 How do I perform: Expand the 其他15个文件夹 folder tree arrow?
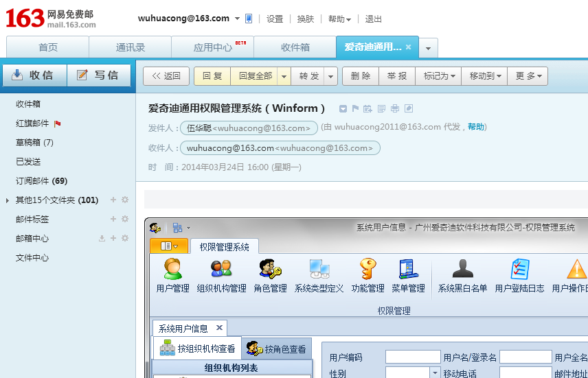coord(8,200)
